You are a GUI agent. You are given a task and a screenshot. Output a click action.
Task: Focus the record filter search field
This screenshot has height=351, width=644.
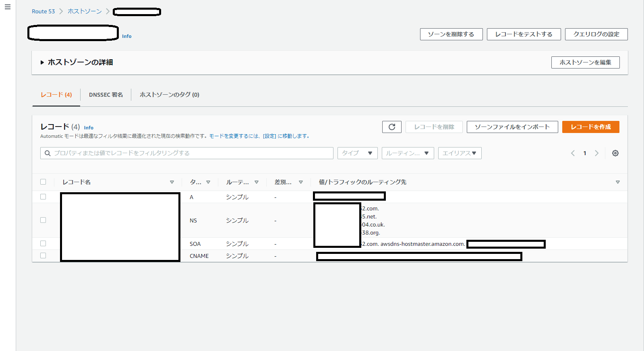click(x=187, y=153)
